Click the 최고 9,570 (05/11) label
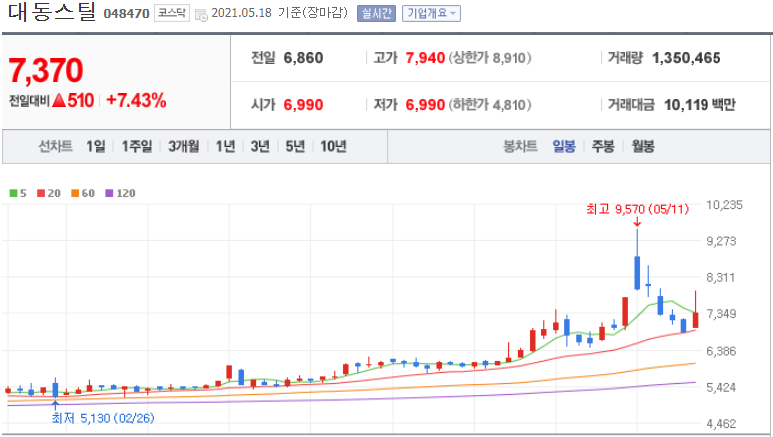The width and height of the screenshot is (773, 437). point(637,209)
